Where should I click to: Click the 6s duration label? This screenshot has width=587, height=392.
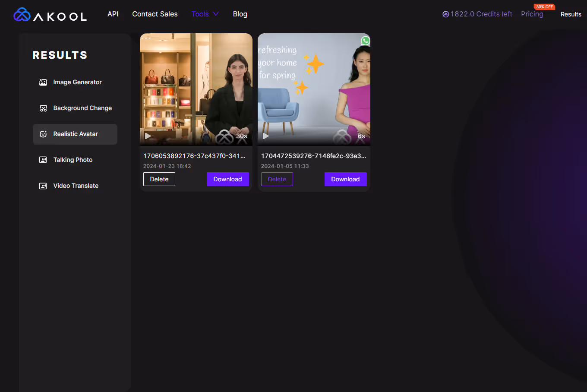point(361,136)
